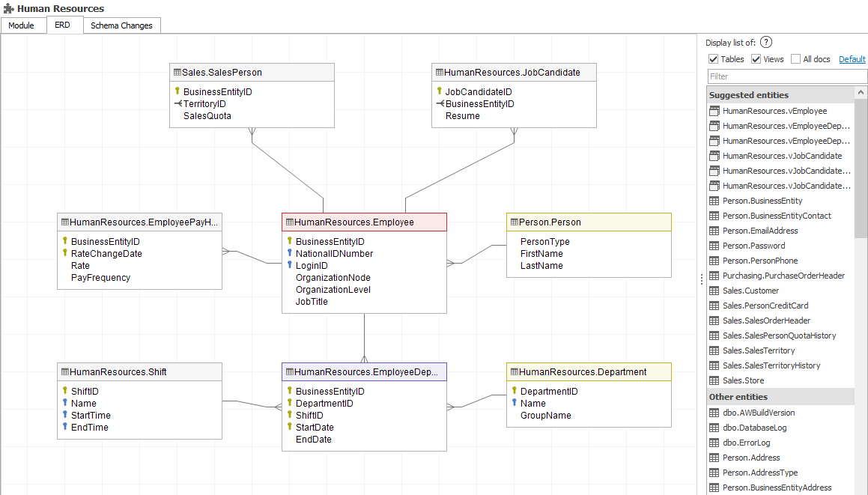This screenshot has width=868, height=495.
Task: Click the view icon for HumanResources.vEmployee
Action: [x=714, y=111]
